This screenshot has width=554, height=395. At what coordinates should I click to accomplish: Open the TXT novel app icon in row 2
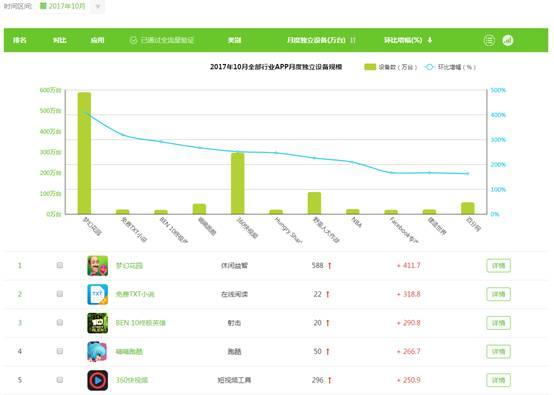click(x=98, y=294)
